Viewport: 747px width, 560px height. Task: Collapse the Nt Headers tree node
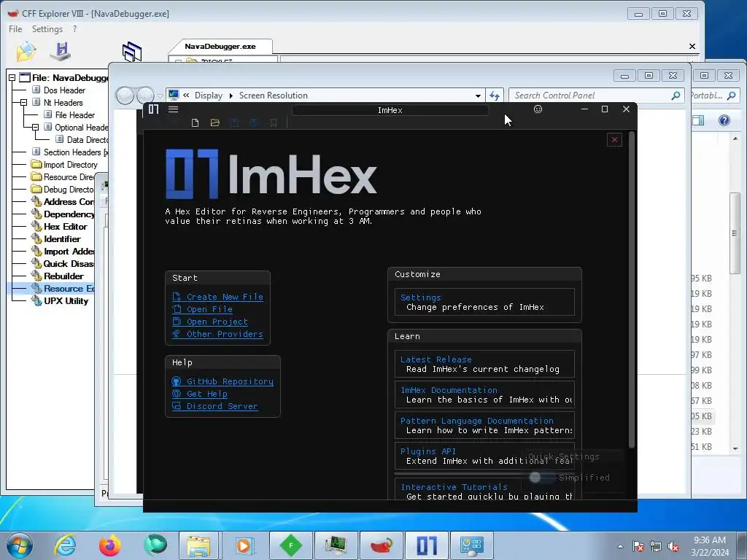click(x=23, y=102)
